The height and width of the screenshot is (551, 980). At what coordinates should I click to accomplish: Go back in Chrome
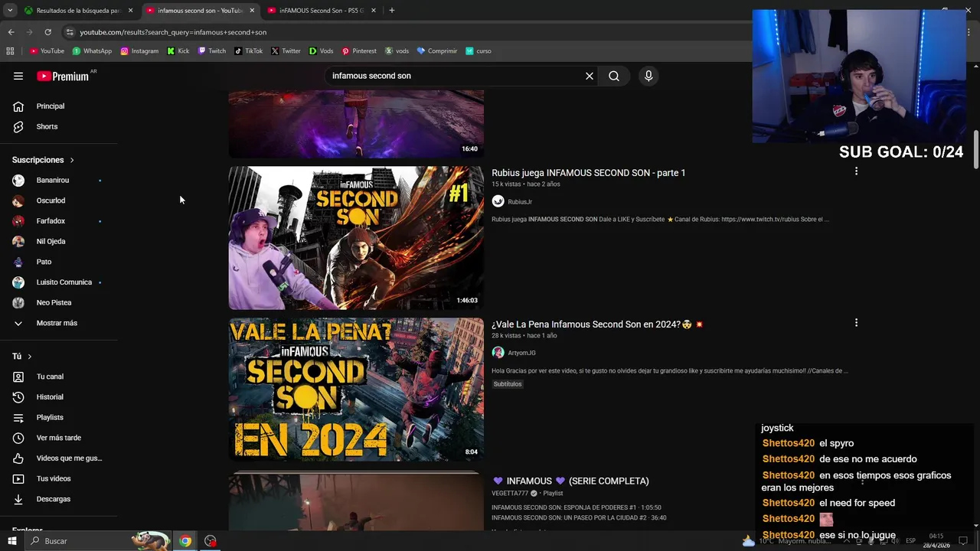(11, 32)
